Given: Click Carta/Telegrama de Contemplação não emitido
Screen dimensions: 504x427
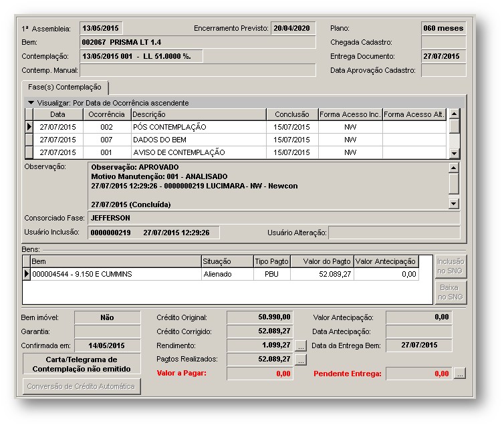Looking at the screenshot, I should [x=82, y=364].
